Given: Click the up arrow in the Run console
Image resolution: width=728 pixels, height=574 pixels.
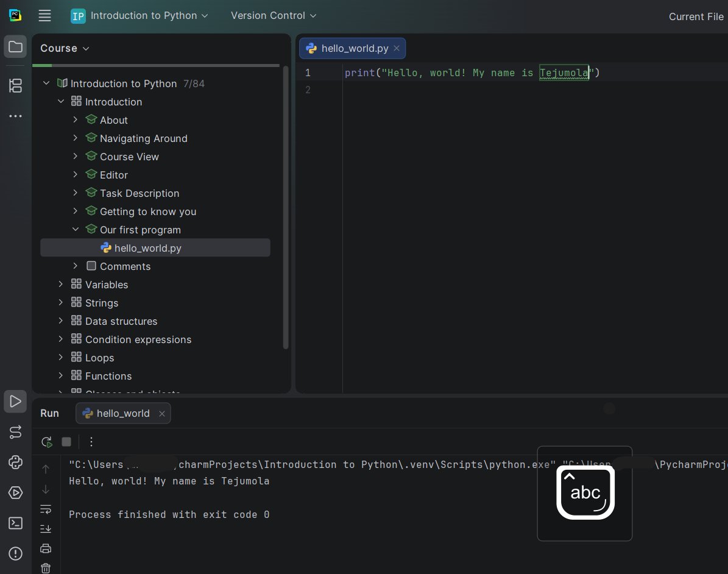Looking at the screenshot, I should [46, 470].
